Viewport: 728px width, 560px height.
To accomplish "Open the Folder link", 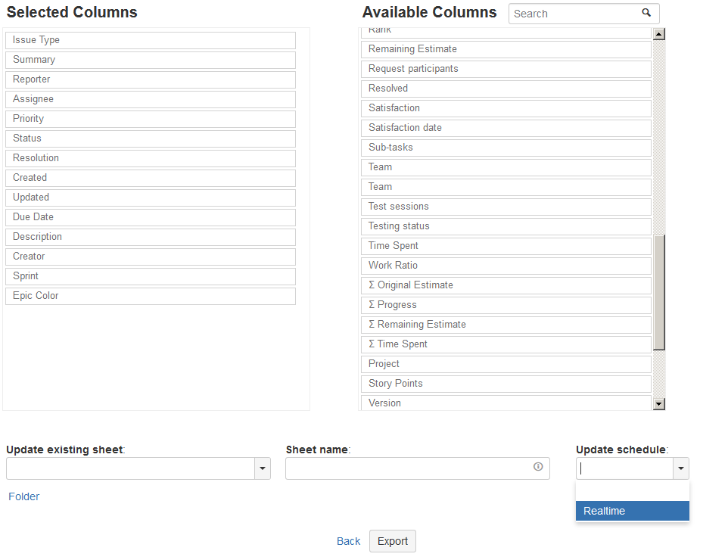I will coord(24,496).
